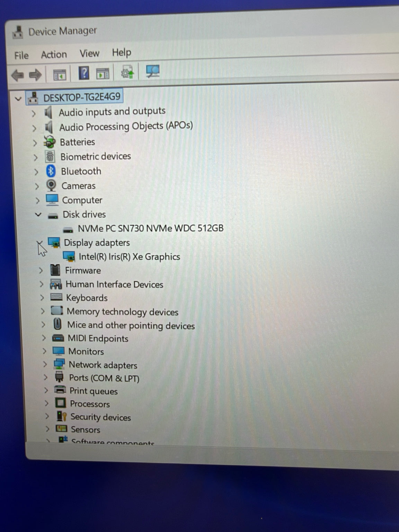
Task: Click the Keyboards icon
Action: point(56,298)
